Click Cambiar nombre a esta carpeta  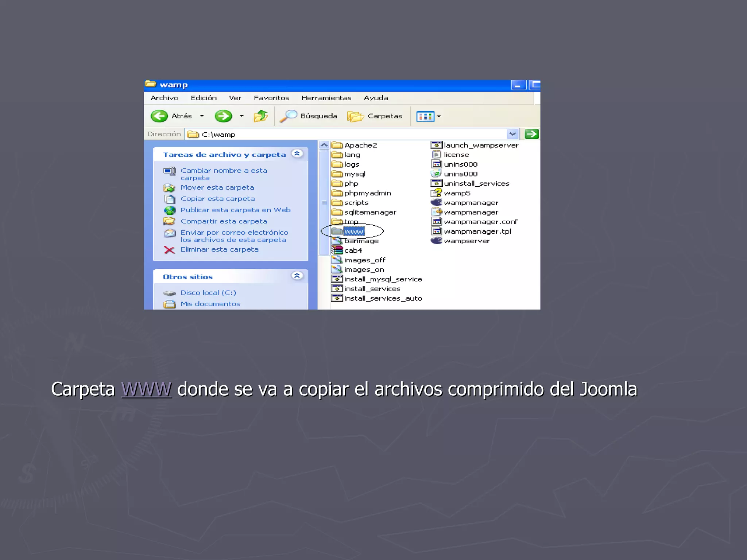(x=224, y=174)
